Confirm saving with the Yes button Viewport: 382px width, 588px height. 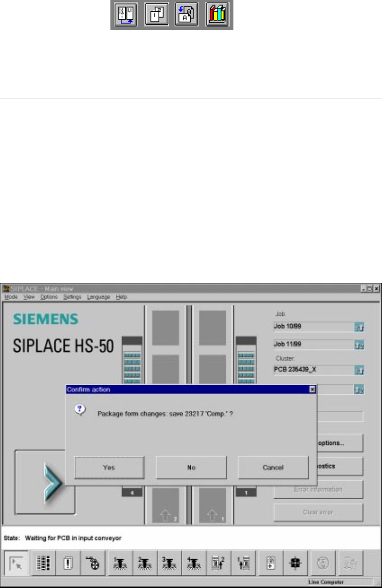109,467
